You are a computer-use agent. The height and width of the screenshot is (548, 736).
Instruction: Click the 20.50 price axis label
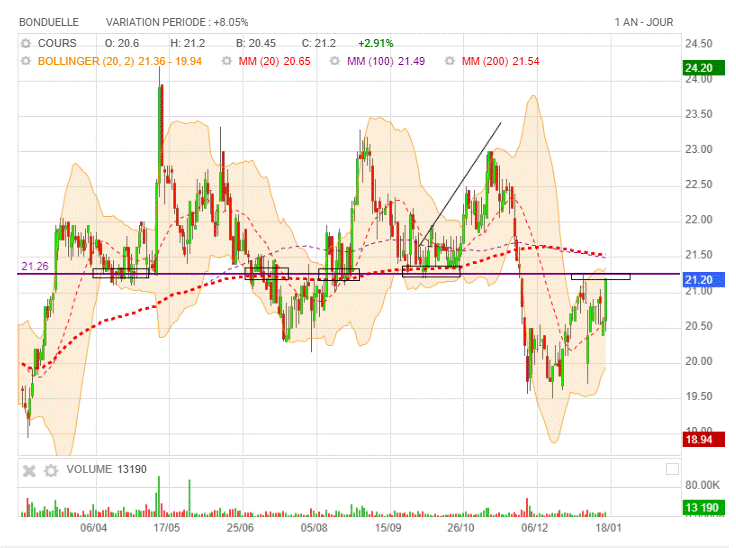pos(699,326)
